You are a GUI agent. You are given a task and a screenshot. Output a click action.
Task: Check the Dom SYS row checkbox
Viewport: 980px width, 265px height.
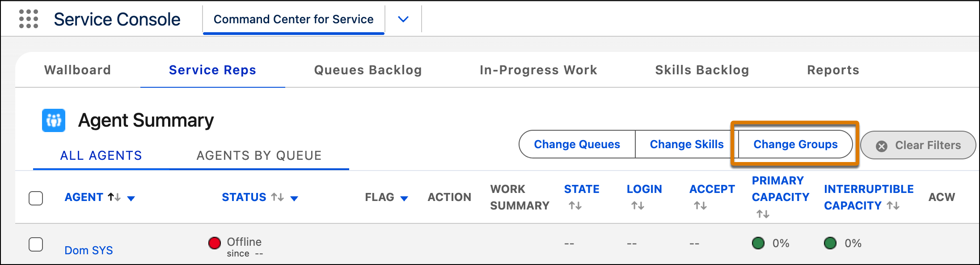(x=36, y=244)
